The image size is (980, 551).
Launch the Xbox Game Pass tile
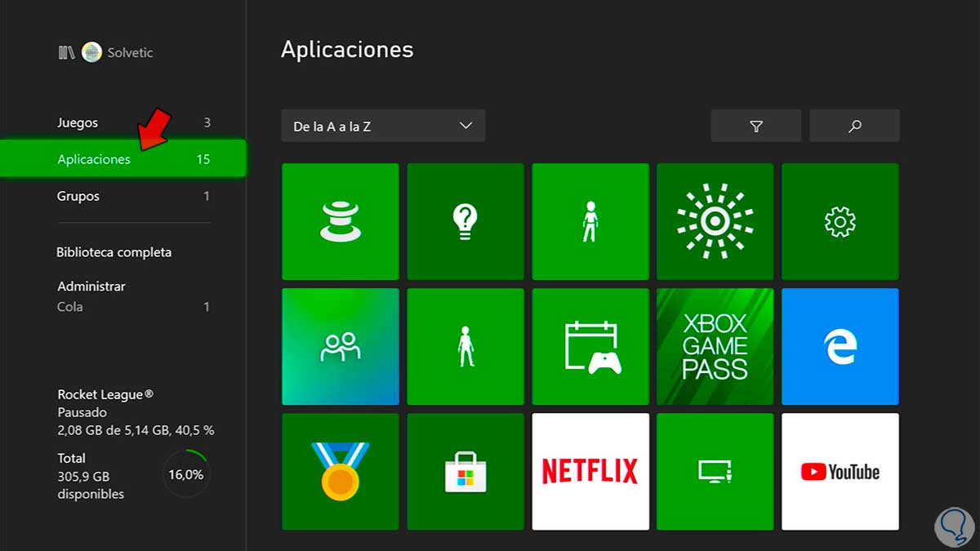(x=715, y=346)
